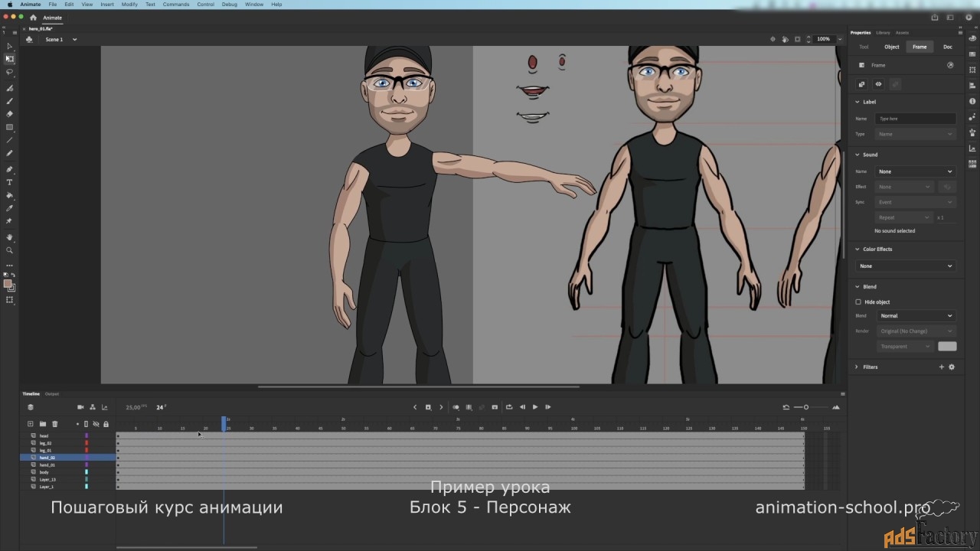Select the Rectangle tool

pyautogui.click(x=10, y=127)
